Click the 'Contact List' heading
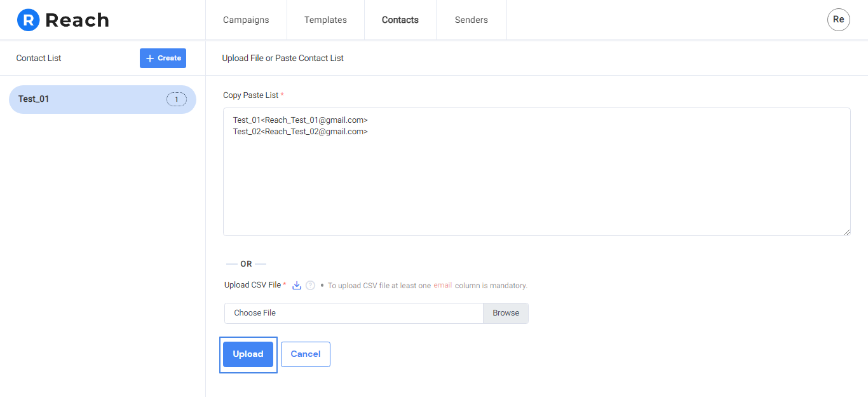 pos(39,58)
